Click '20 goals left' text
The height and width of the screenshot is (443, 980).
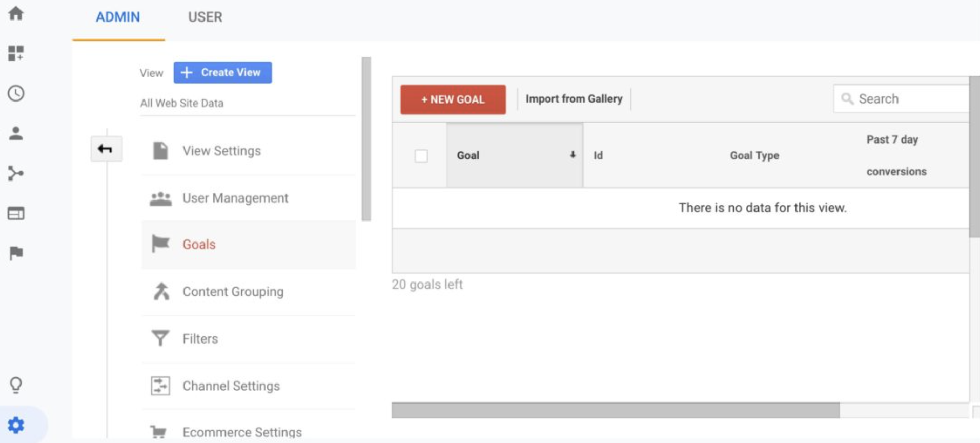click(x=427, y=284)
